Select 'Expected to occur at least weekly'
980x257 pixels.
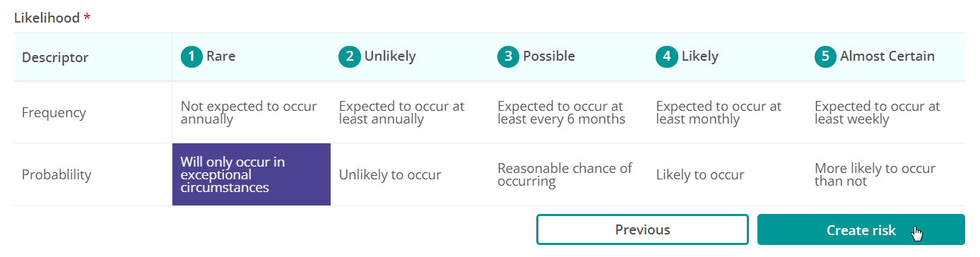(x=885, y=112)
